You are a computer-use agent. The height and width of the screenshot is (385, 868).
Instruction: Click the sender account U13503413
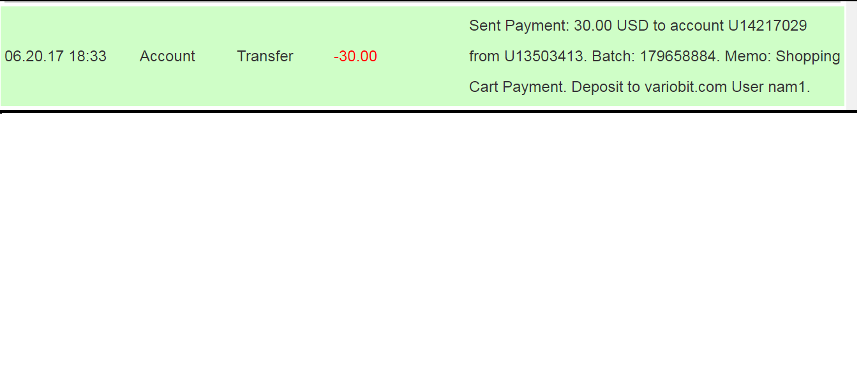[544, 56]
